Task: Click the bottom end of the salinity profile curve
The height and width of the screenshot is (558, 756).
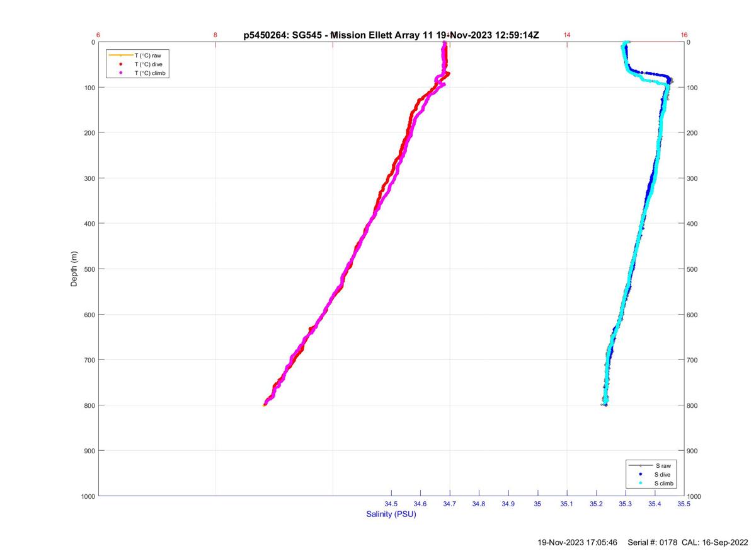Action: tap(604, 404)
